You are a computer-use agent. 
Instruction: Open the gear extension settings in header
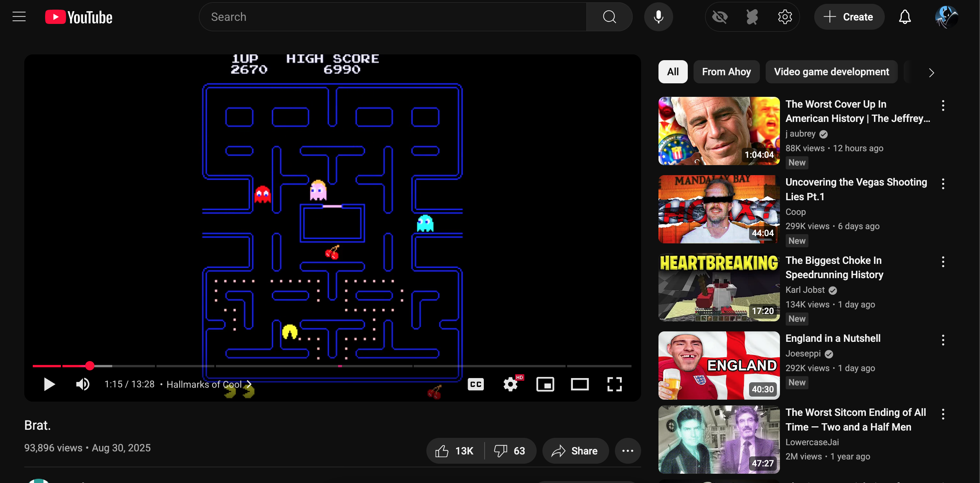(x=785, y=17)
